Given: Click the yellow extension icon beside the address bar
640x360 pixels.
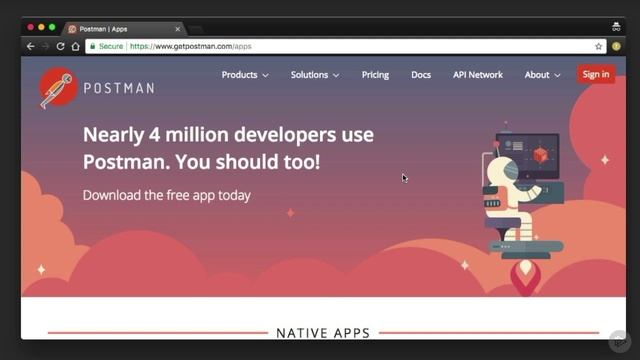Looking at the screenshot, I should [616, 47].
